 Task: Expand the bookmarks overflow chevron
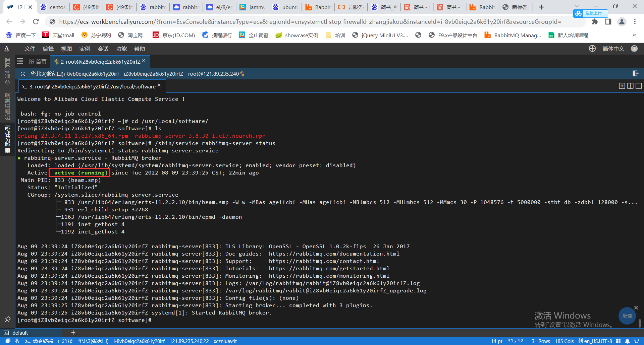[x=634, y=35]
